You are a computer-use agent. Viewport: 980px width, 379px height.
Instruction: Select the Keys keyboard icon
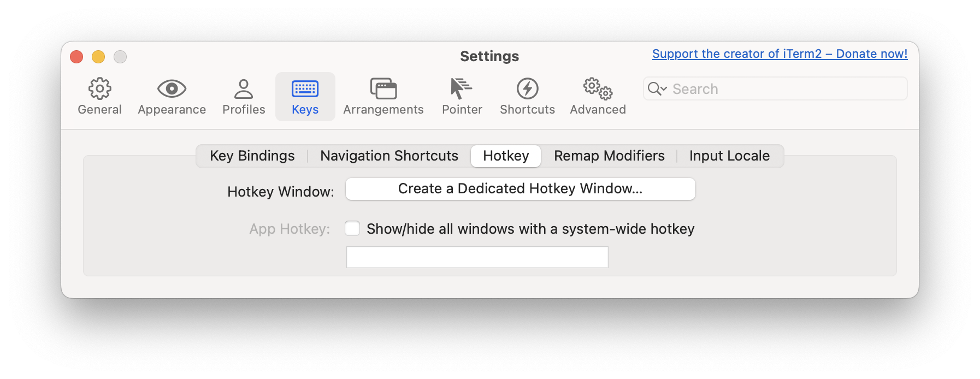(305, 88)
